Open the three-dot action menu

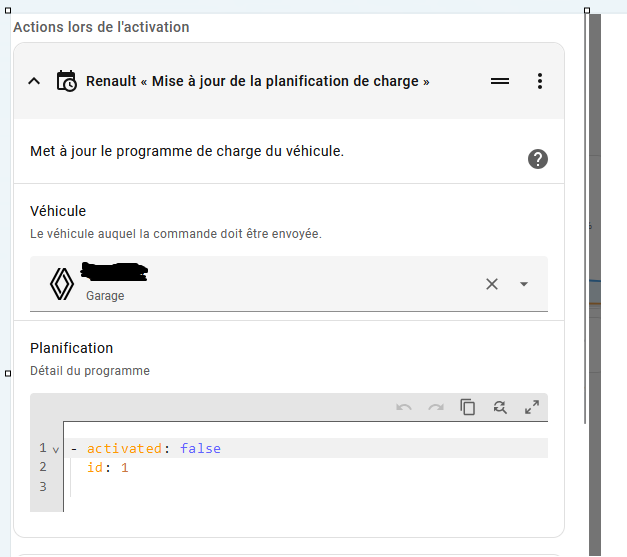pyautogui.click(x=540, y=81)
